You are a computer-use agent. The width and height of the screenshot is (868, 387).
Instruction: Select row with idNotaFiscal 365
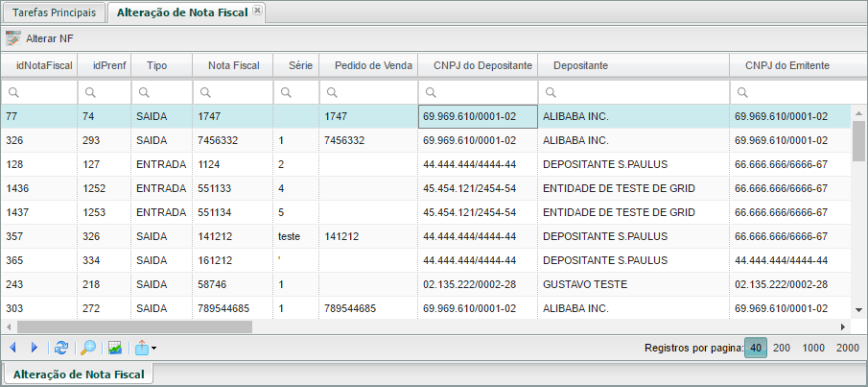tap(426, 260)
